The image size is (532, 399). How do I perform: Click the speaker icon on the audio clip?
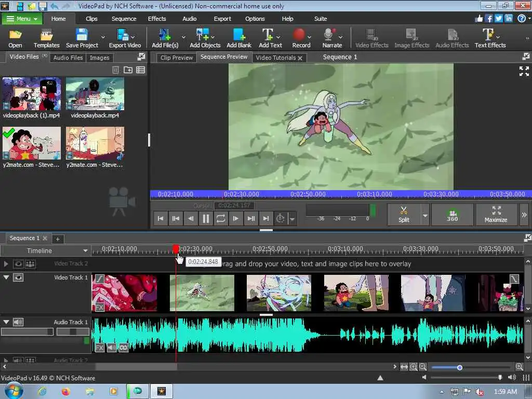pos(112,348)
